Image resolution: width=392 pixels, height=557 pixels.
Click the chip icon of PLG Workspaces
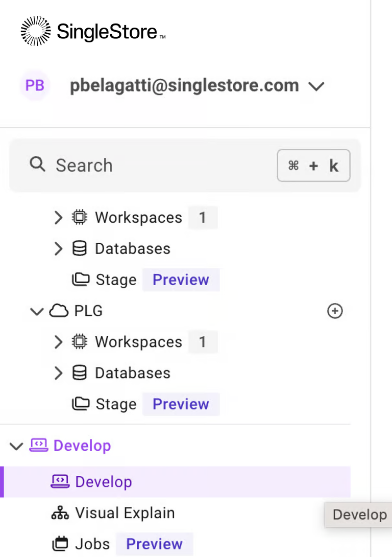click(x=79, y=342)
